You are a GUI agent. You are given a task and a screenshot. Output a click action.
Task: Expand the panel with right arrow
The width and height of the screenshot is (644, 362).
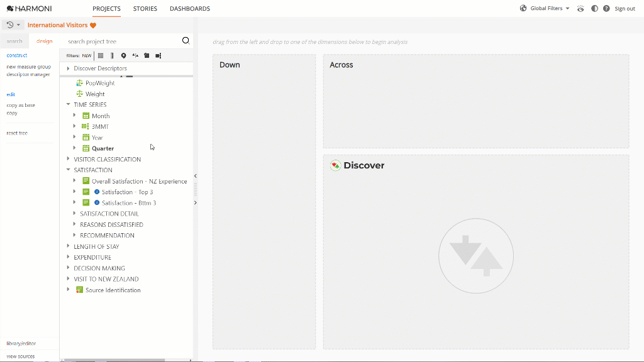point(196,203)
